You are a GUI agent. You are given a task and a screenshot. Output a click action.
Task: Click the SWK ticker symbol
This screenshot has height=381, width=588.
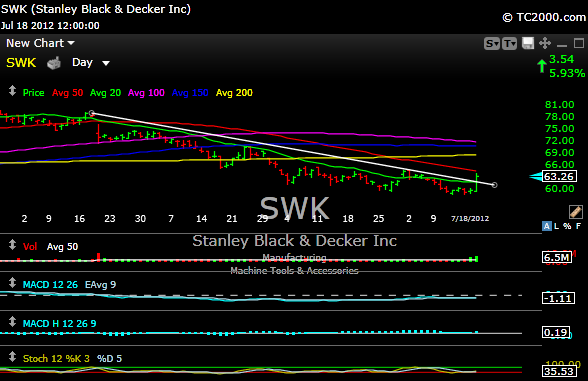[21, 63]
